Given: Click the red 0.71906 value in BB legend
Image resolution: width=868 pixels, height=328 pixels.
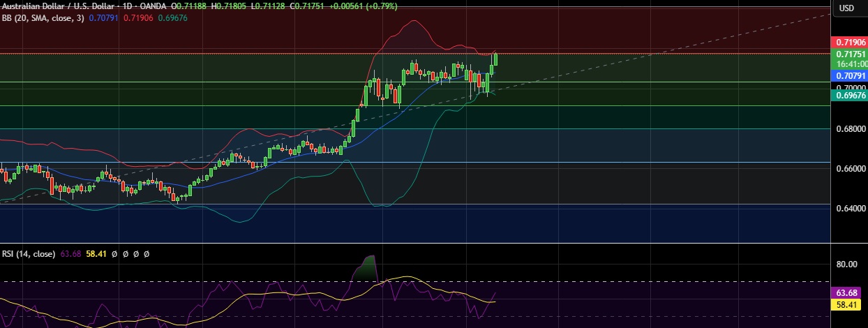Looking at the screenshot, I should pos(138,17).
